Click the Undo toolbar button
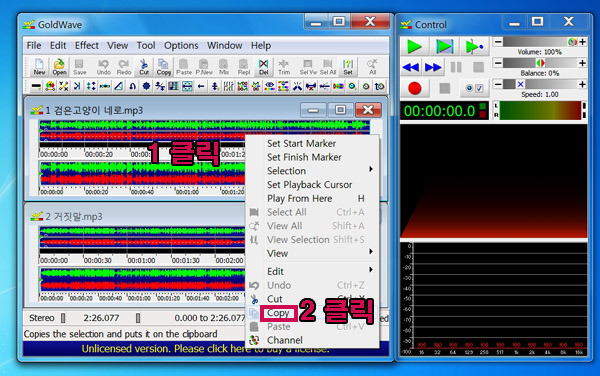The height and width of the screenshot is (376, 600). [x=103, y=67]
